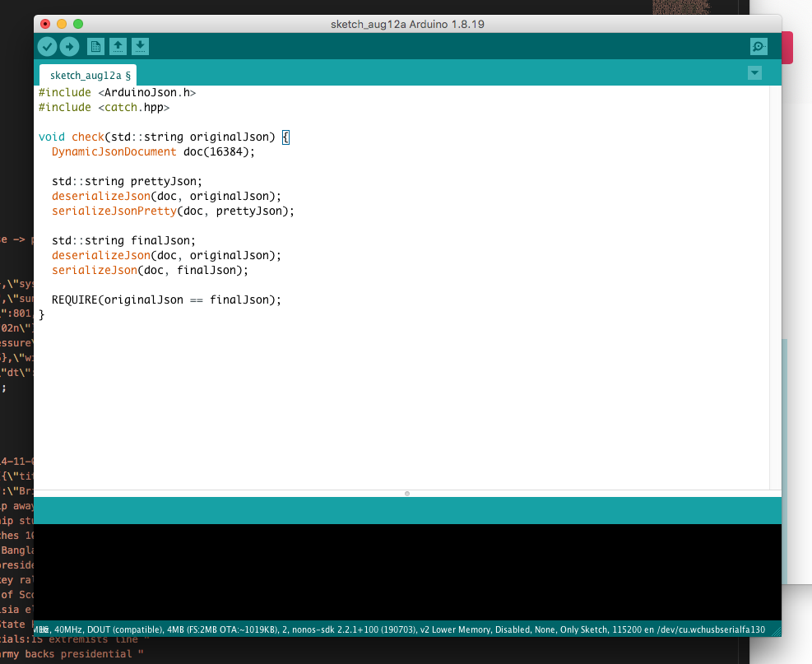Click window title 'sketch_aug12a Arduino 1.8.19'
The height and width of the screenshot is (664, 812).
[407, 24]
